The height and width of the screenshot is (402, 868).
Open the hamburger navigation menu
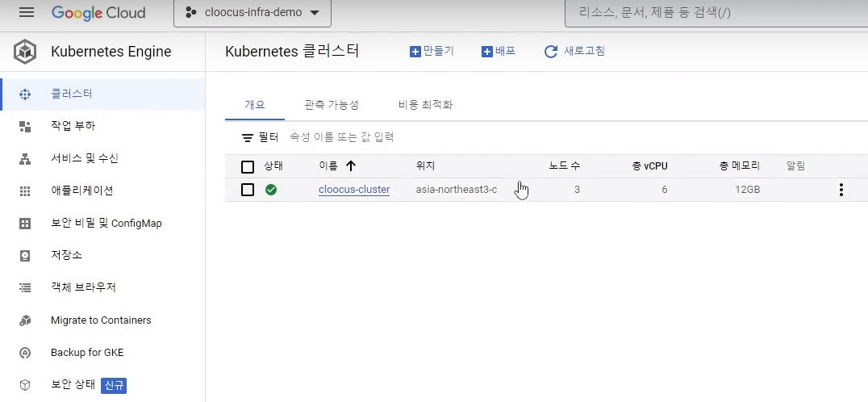(x=27, y=12)
